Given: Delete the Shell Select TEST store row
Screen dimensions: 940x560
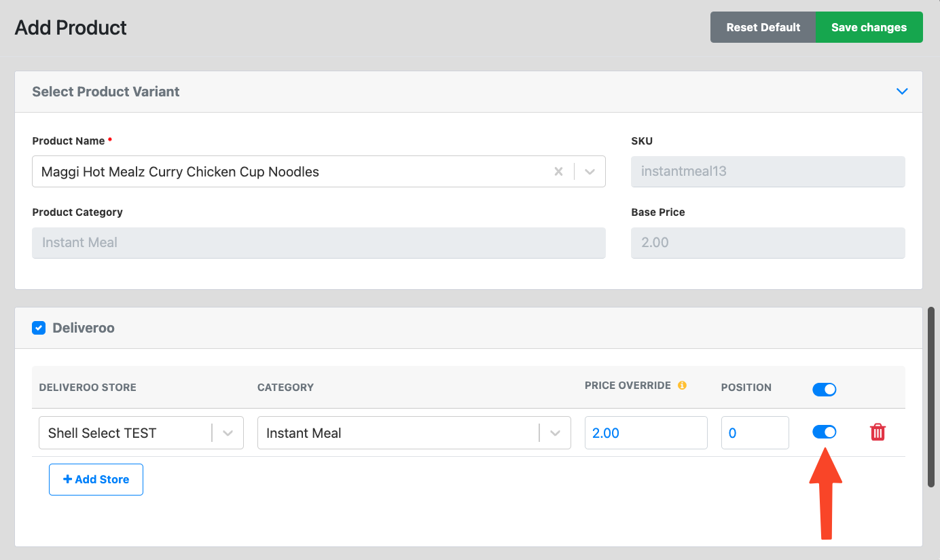Looking at the screenshot, I should 878,432.
